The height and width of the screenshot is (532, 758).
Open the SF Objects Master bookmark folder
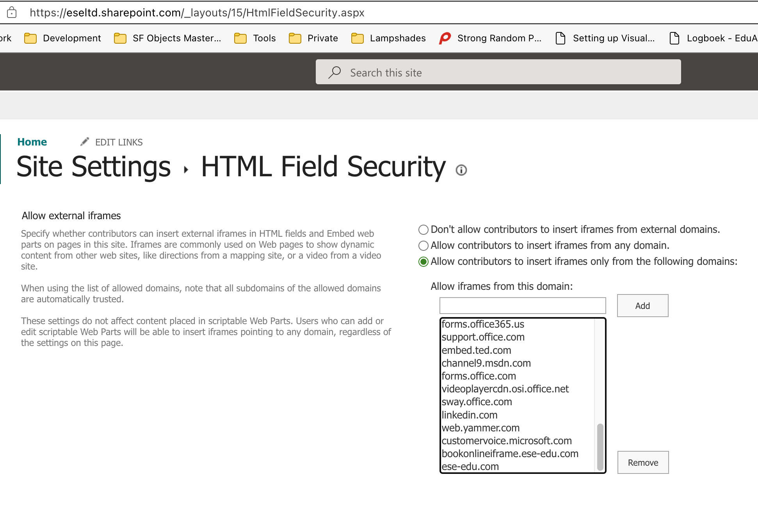point(167,38)
